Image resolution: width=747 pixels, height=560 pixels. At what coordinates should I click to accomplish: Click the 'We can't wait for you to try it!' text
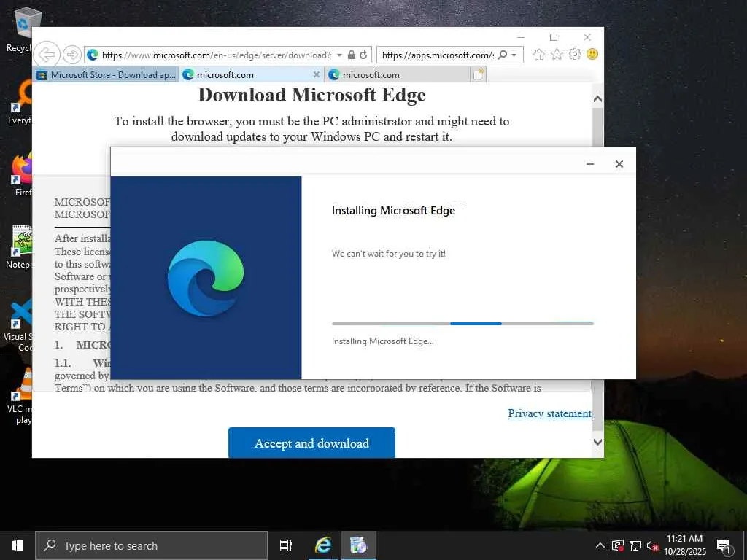pos(388,253)
